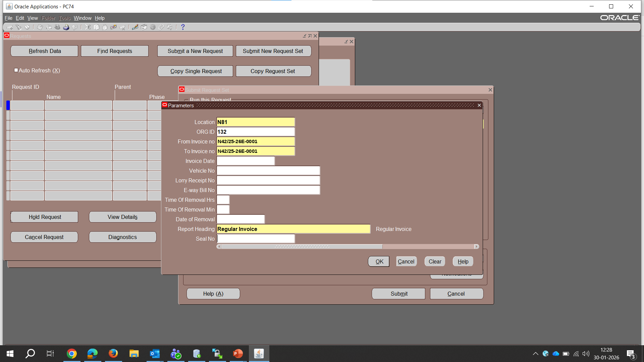644x362 pixels.
Task: Open the Window menu
Action: pyautogui.click(x=83, y=18)
